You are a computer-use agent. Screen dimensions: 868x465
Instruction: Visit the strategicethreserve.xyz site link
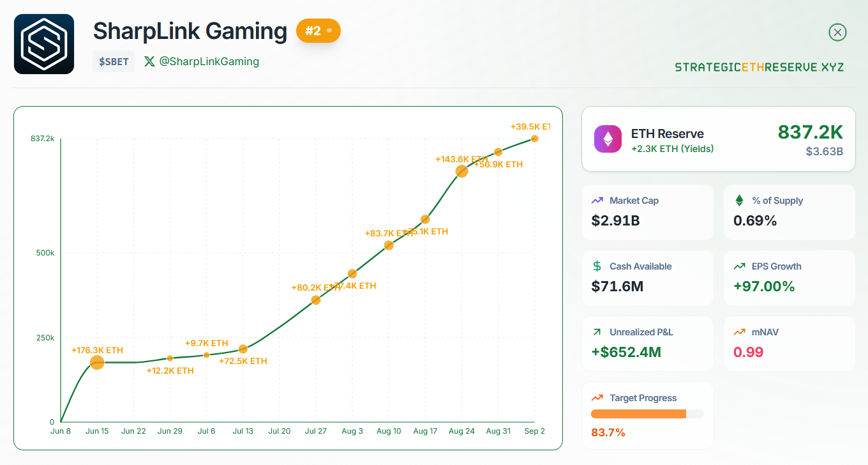point(759,66)
